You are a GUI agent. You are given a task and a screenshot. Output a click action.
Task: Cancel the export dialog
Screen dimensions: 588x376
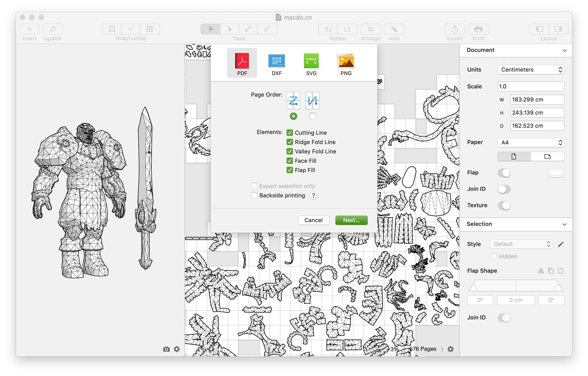[x=313, y=220]
